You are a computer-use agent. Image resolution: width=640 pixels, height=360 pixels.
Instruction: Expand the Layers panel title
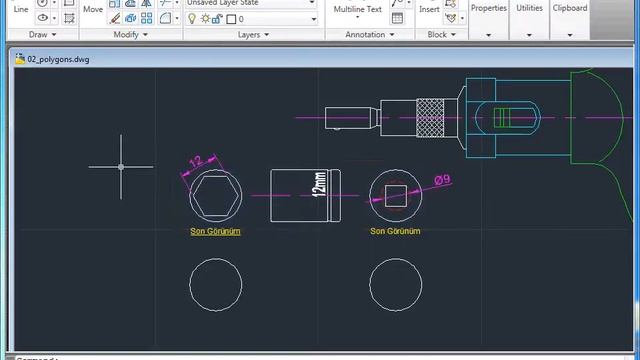point(253,35)
